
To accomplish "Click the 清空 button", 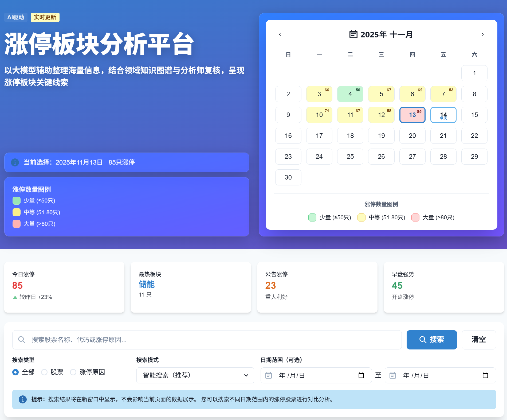I will (479, 340).
